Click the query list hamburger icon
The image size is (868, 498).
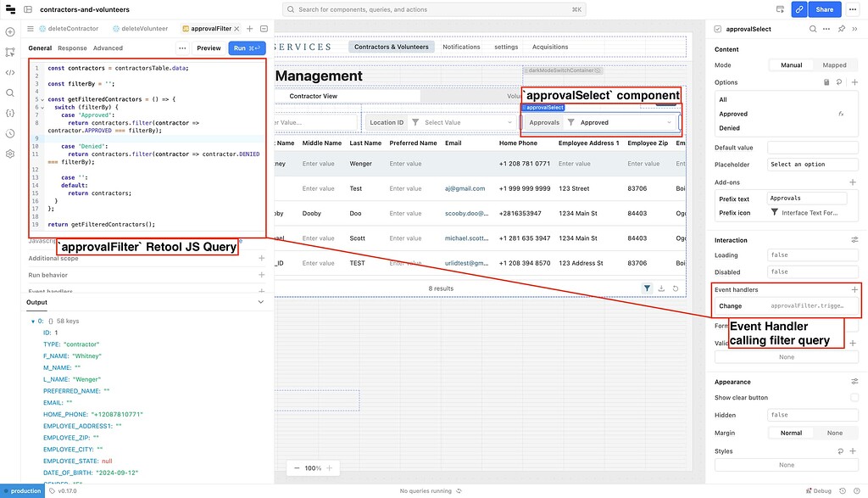[31, 29]
